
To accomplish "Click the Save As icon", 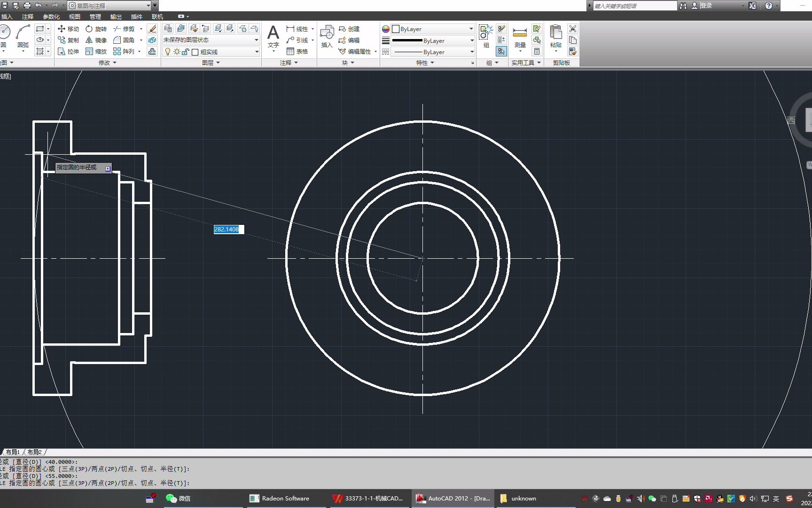I will [16, 5].
